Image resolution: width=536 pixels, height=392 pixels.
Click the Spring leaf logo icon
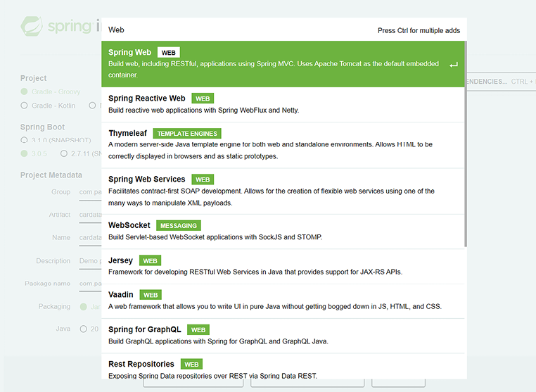32,27
